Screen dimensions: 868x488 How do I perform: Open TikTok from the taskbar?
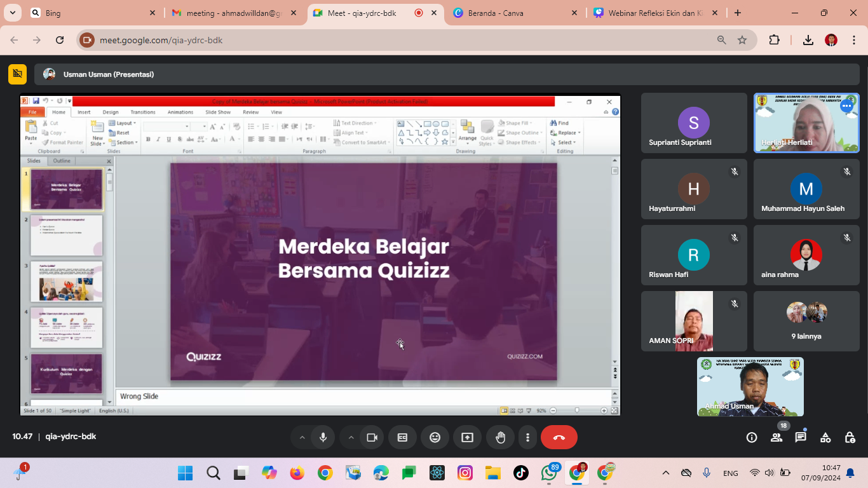point(521,473)
